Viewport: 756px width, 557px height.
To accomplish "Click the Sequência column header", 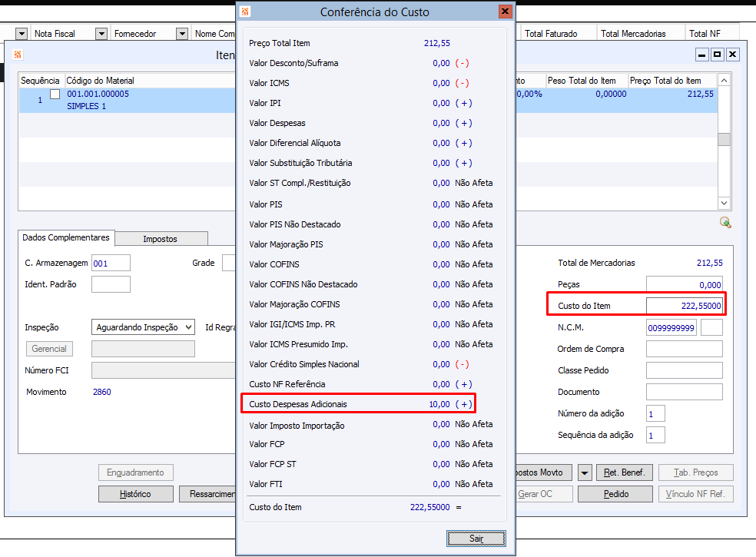I will tap(41, 81).
